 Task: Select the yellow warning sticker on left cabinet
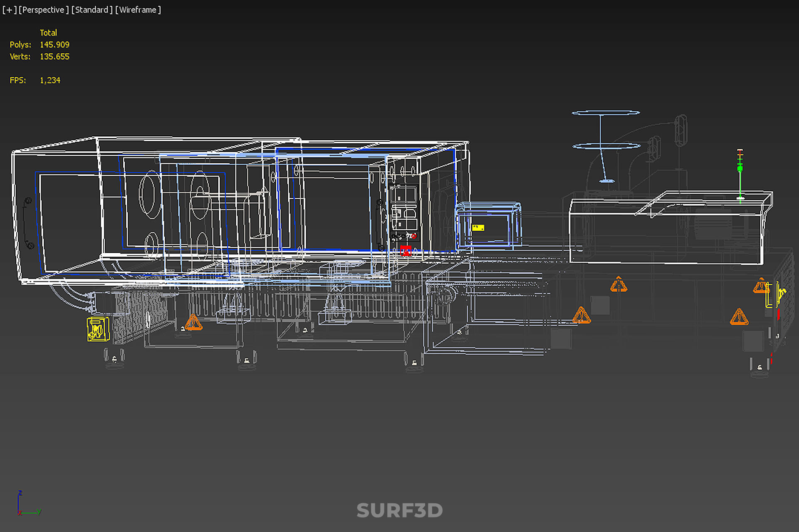[98, 329]
